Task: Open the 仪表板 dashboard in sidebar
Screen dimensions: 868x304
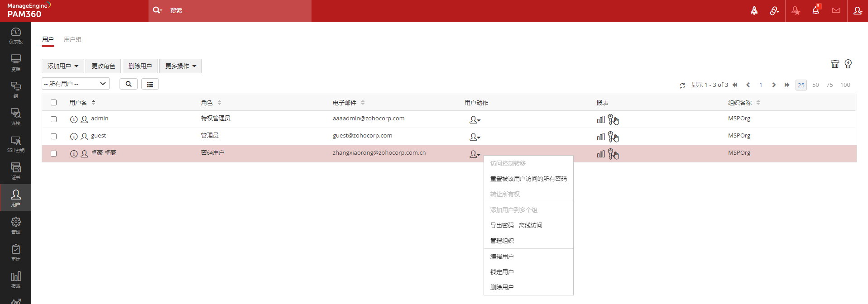Action: tap(15, 35)
